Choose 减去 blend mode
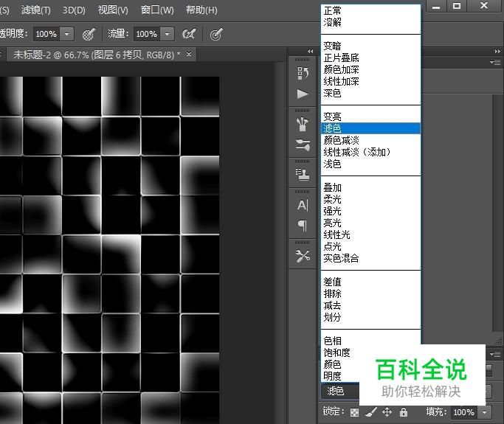The image size is (504, 424). (x=370, y=305)
